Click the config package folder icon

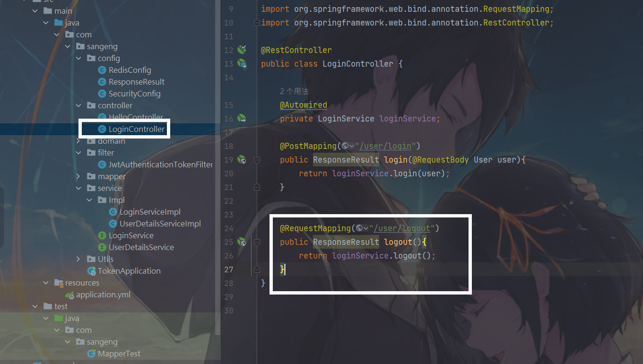tap(91, 58)
